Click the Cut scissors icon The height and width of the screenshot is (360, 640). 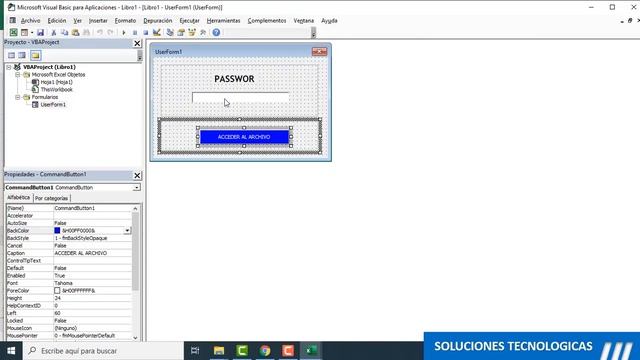[53, 32]
